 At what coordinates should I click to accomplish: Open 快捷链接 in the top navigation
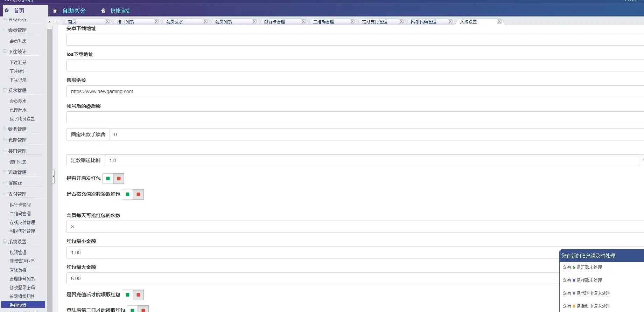[x=120, y=11]
